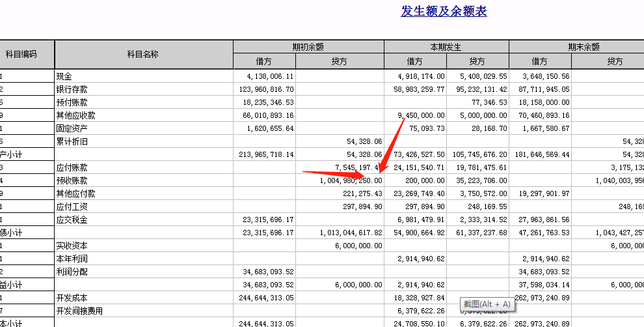The height and width of the screenshot is (327, 644).
Task: Click cell value 37,598,034.14
Action: tap(544, 285)
